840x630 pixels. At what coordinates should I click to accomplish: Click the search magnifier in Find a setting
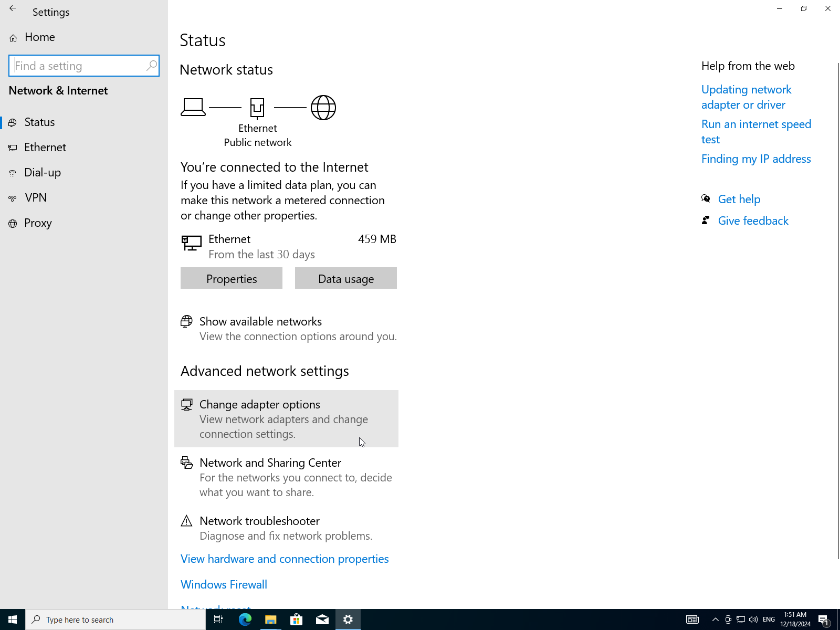(x=151, y=66)
